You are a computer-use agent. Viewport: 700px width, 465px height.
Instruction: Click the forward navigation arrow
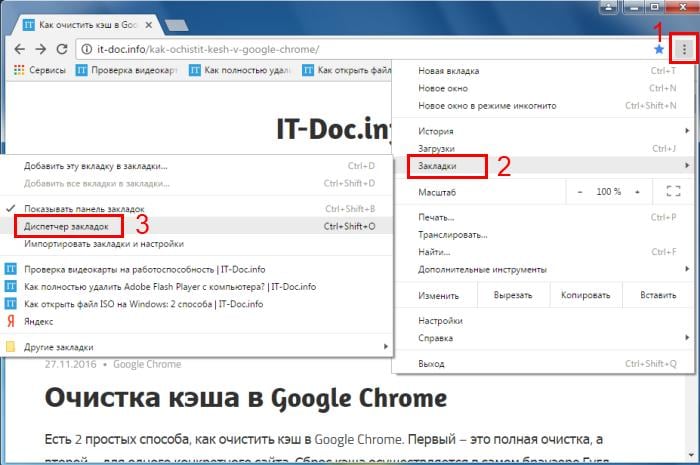coord(40,48)
